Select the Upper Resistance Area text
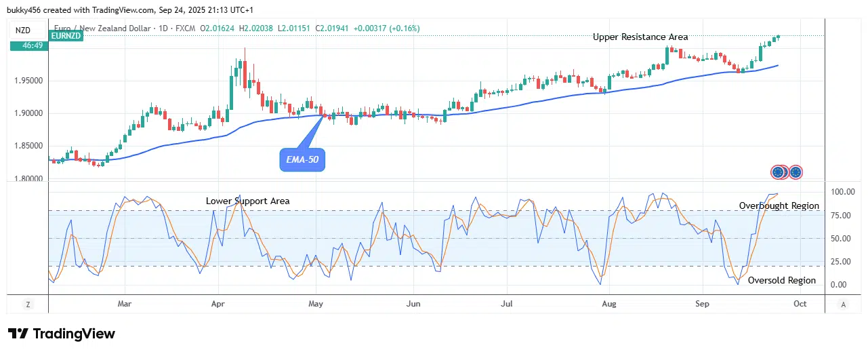The width and height of the screenshot is (868, 354). click(640, 37)
